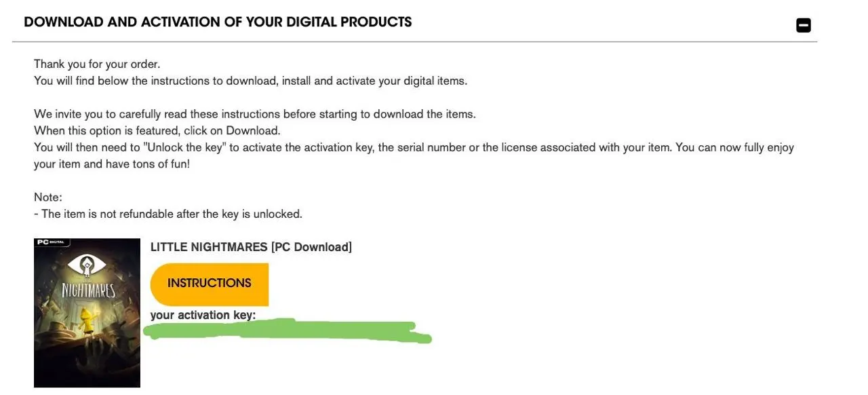This screenshot has height=395, width=868.
Task: Click the 'Unlock the key' sentence
Action: point(414,147)
